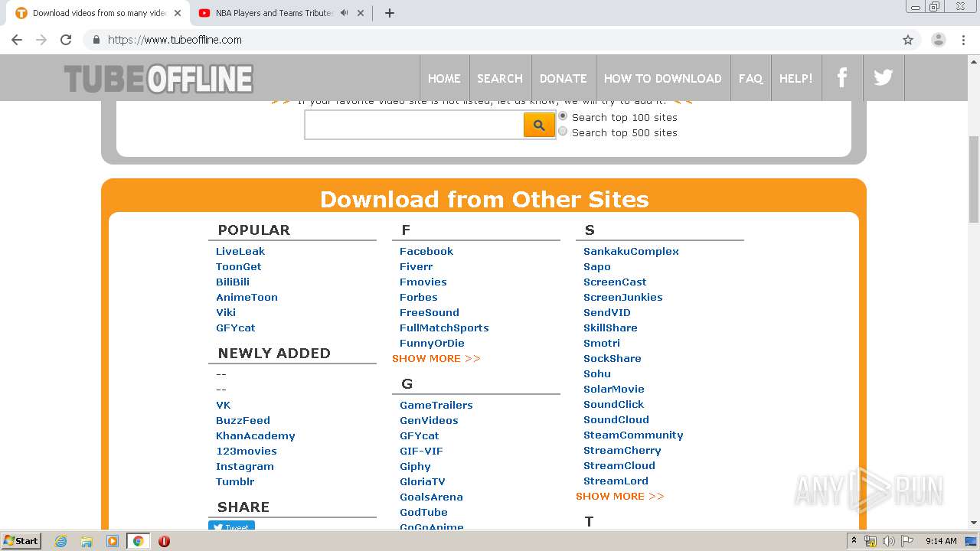Open DONATE menu item
The image size is (980, 551).
coord(563,78)
